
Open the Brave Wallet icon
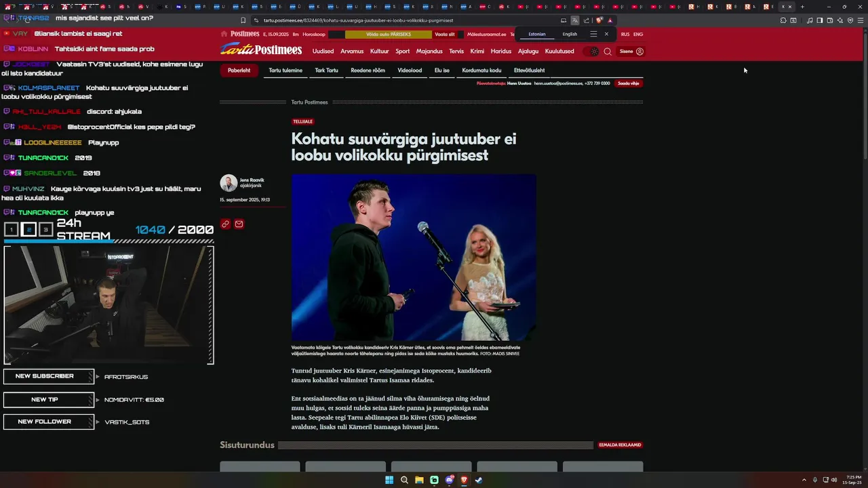830,20
